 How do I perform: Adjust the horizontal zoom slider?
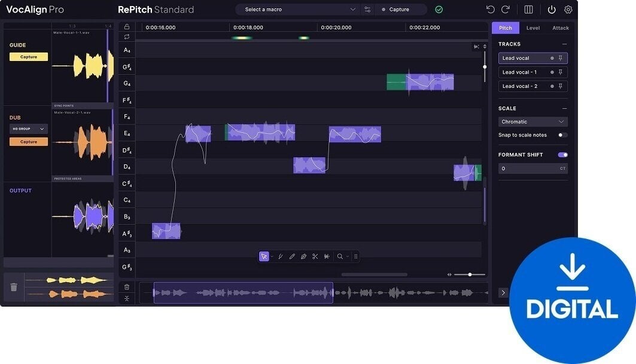click(470, 275)
